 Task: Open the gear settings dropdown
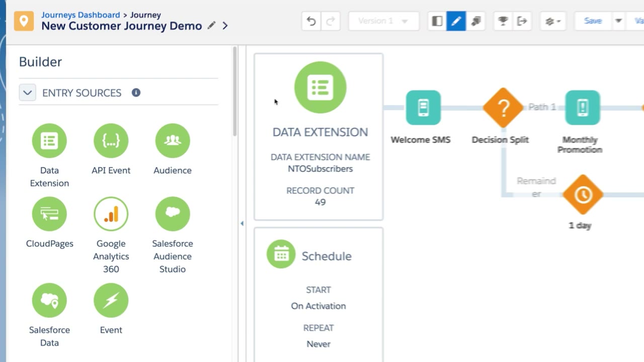tap(553, 21)
